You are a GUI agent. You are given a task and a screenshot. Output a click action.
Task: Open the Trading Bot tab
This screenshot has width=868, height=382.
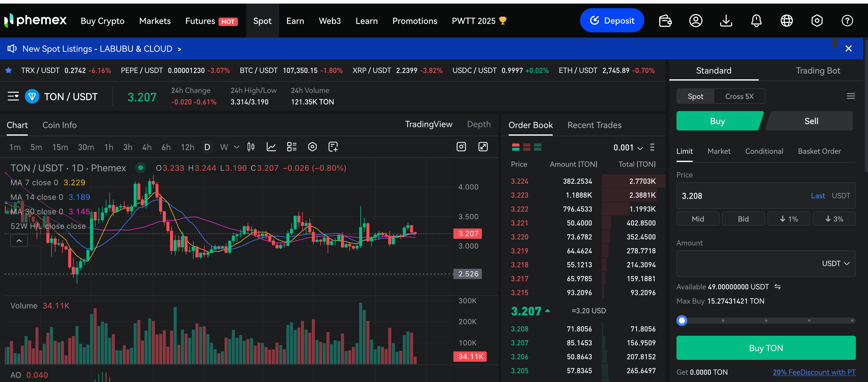(x=818, y=71)
